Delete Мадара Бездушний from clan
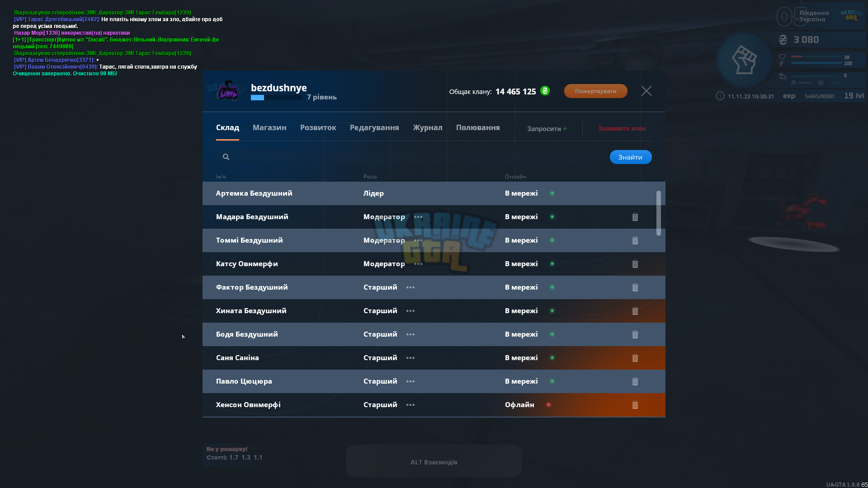The height and width of the screenshot is (488, 868). 635,217
